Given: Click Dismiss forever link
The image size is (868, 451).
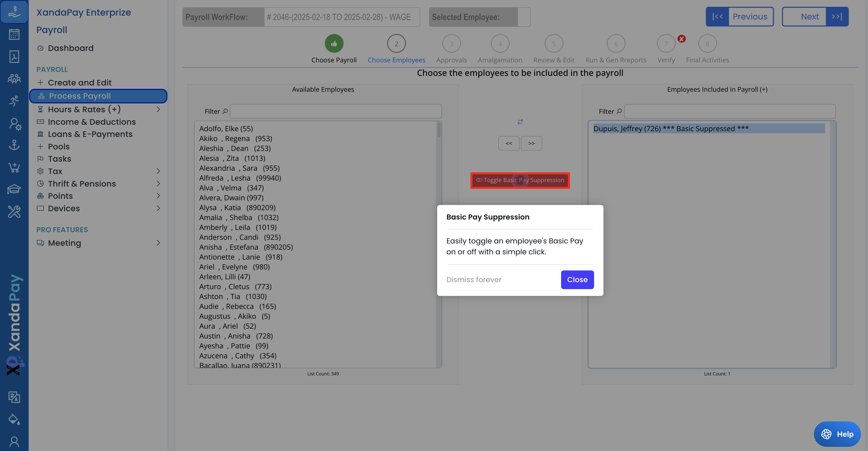Looking at the screenshot, I should coord(474,280).
